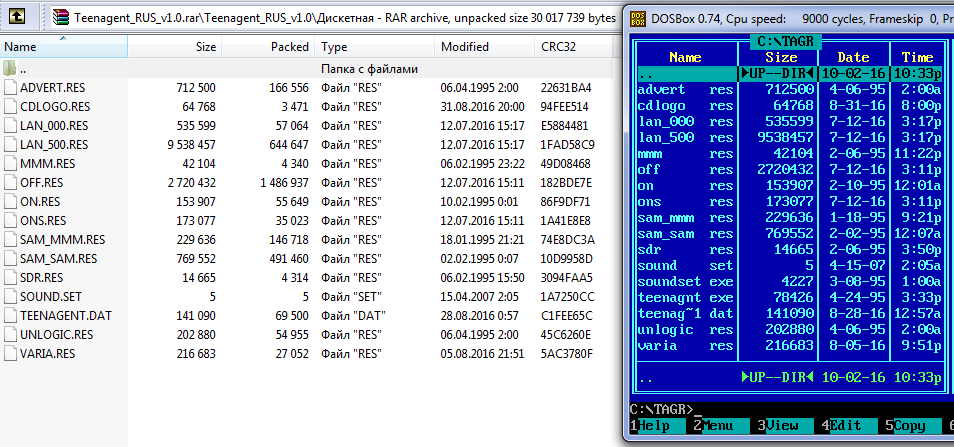954x447 pixels.
Task: Select the highlighted '..' UP--DIR row in DOSBox
Action: (x=790, y=74)
